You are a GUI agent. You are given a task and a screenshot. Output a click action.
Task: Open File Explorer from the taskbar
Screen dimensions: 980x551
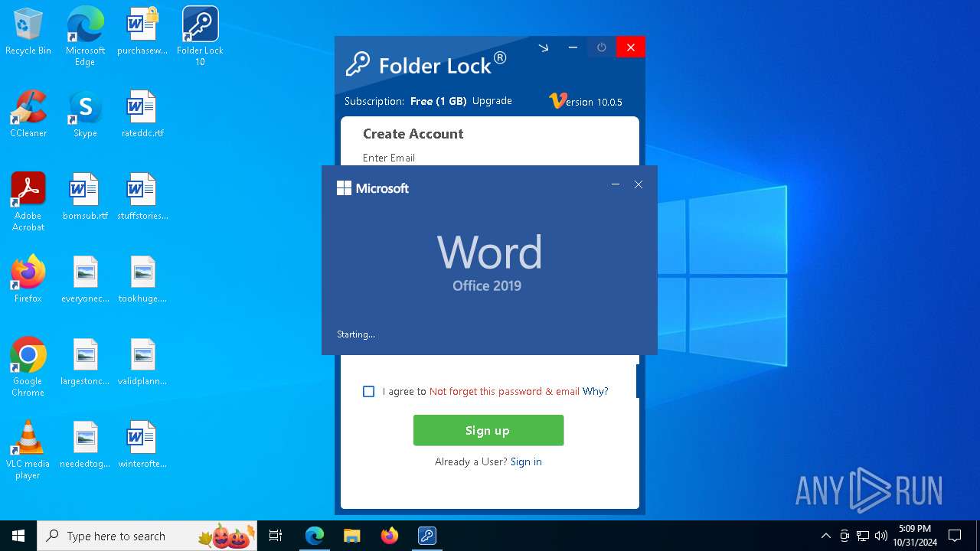pos(352,536)
